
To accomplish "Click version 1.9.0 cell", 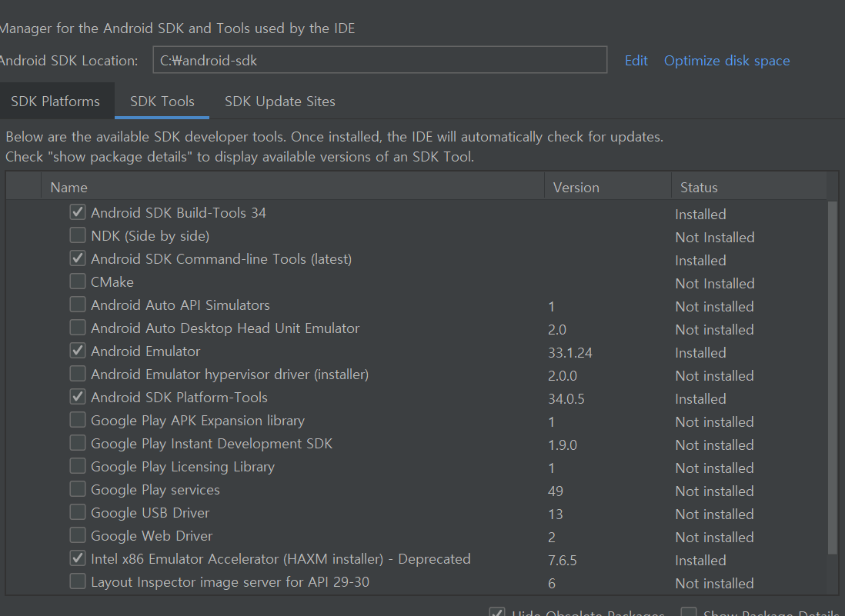I will point(562,445).
